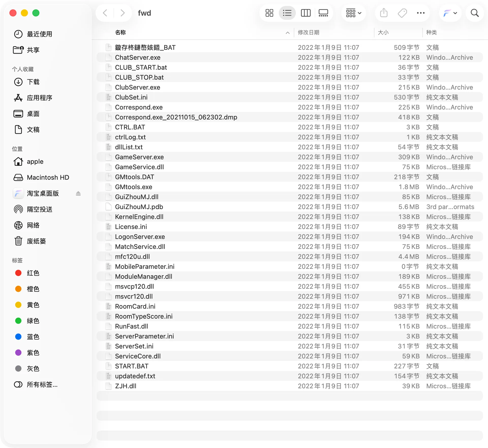Select the file ChatServer.exe

(289, 57)
